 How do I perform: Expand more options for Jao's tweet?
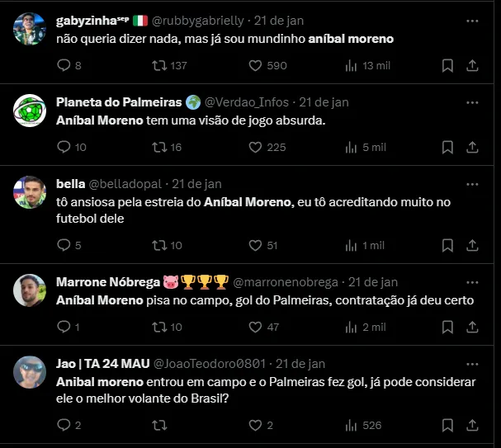(x=472, y=363)
